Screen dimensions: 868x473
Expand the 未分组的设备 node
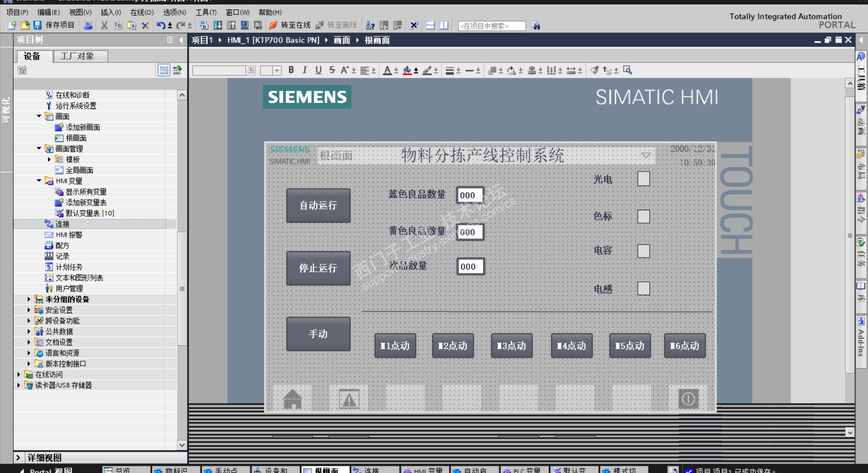(x=29, y=299)
